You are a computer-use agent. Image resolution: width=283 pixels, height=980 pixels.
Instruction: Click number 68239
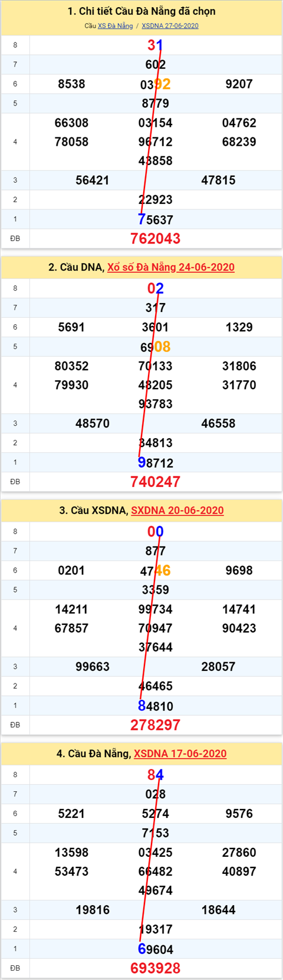click(x=239, y=142)
